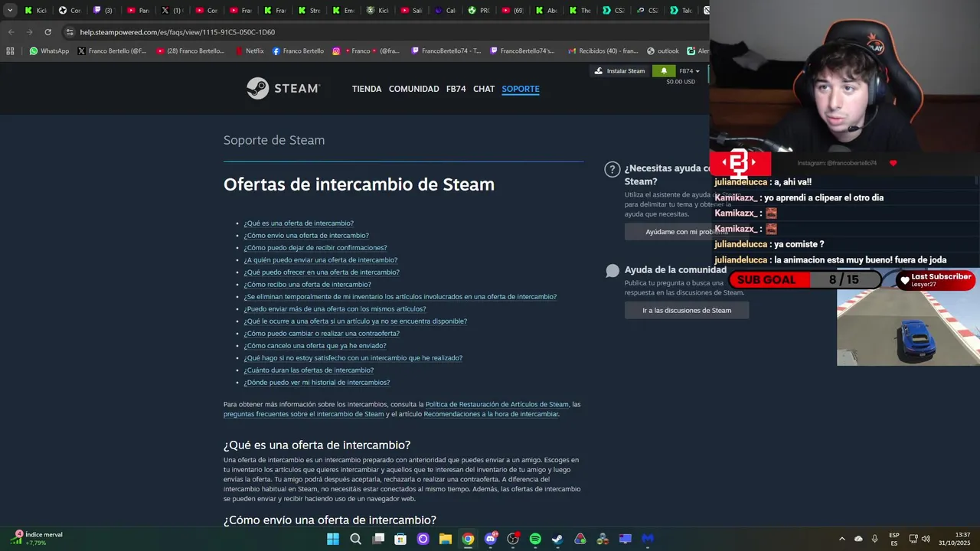Open the CHAT menu item

tap(484, 89)
